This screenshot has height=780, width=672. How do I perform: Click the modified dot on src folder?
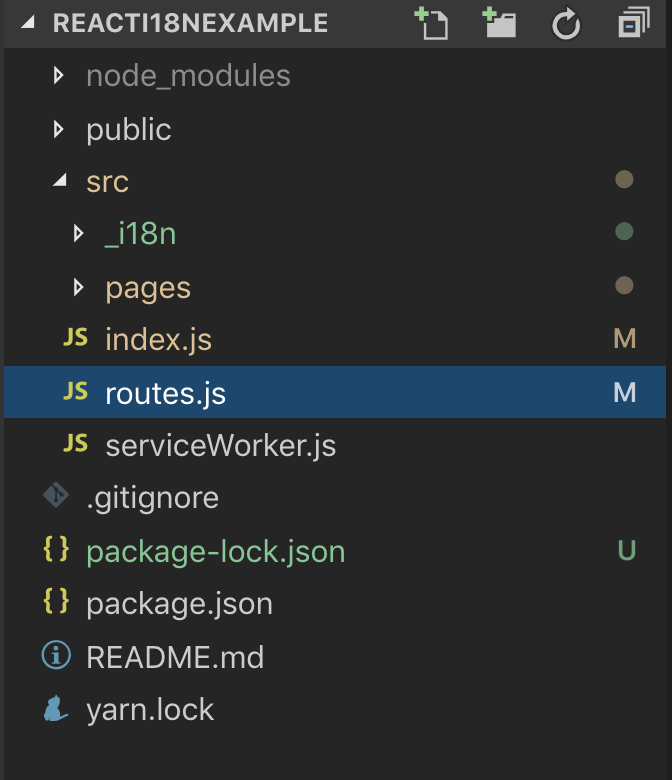[624, 179]
